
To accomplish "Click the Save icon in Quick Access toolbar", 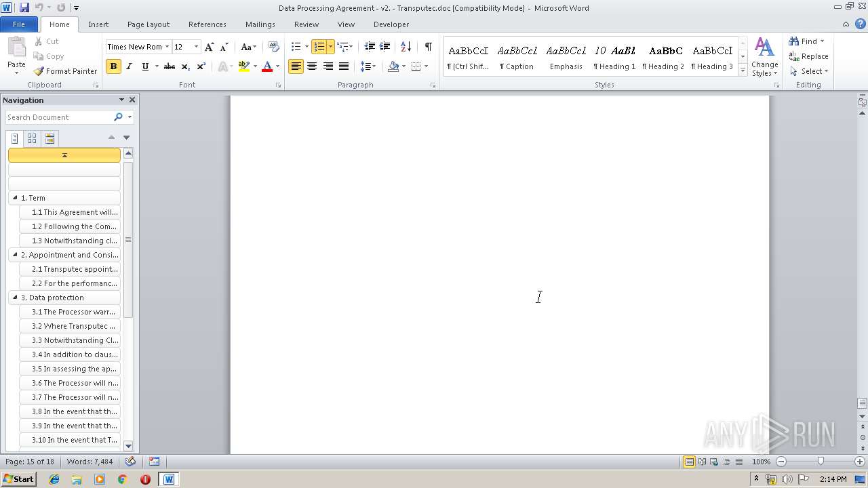I will [24, 7].
